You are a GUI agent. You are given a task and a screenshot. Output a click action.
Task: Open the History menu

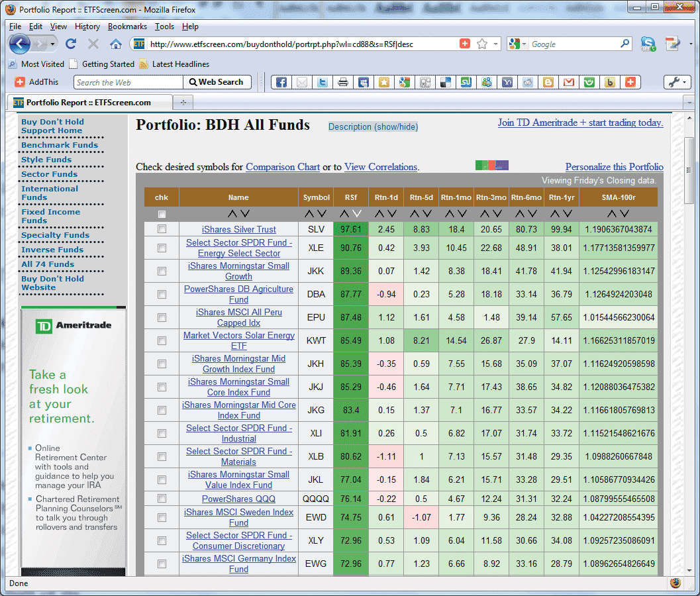[87, 26]
